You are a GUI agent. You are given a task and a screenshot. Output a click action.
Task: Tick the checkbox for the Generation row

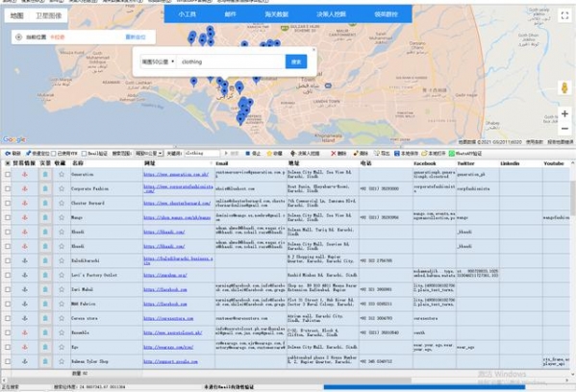pos(8,174)
